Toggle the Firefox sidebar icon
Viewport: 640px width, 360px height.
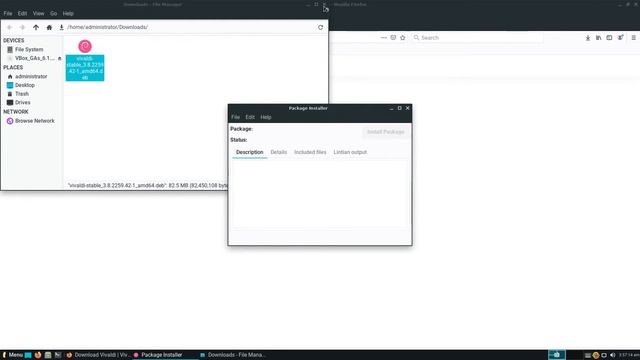pyautogui.click(x=609, y=38)
